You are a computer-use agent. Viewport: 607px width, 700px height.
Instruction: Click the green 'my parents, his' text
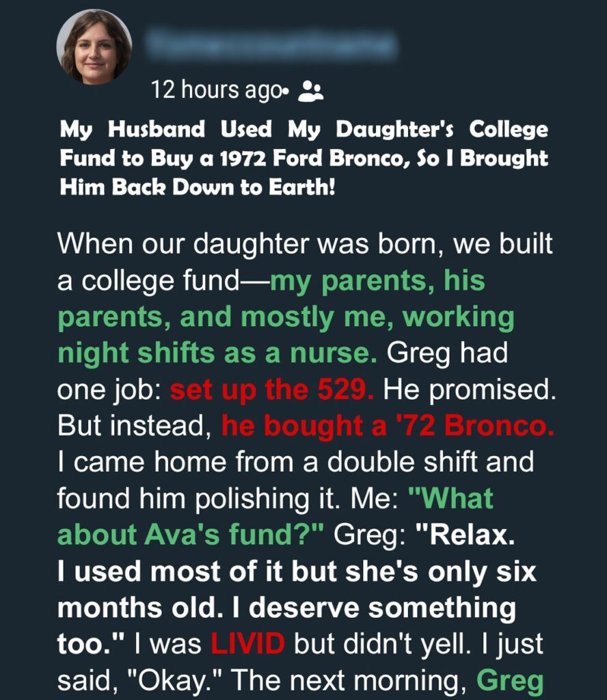pos(377,280)
